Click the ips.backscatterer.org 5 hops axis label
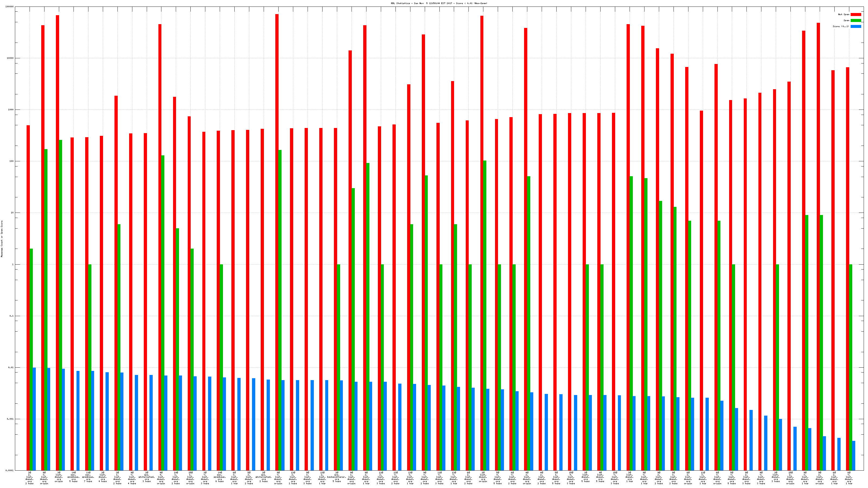Screen dimensions: 868x488 pyautogui.click(x=337, y=477)
